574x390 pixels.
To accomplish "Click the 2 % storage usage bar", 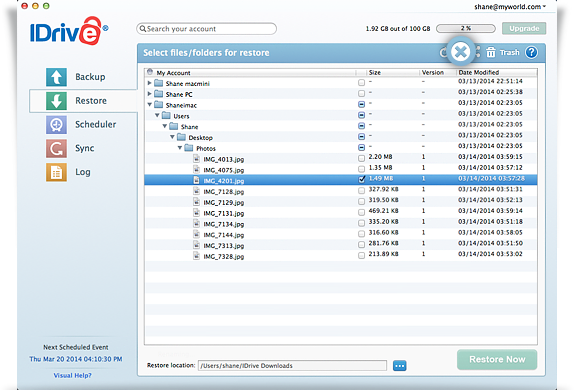I will pyautogui.click(x=466, y=28).
